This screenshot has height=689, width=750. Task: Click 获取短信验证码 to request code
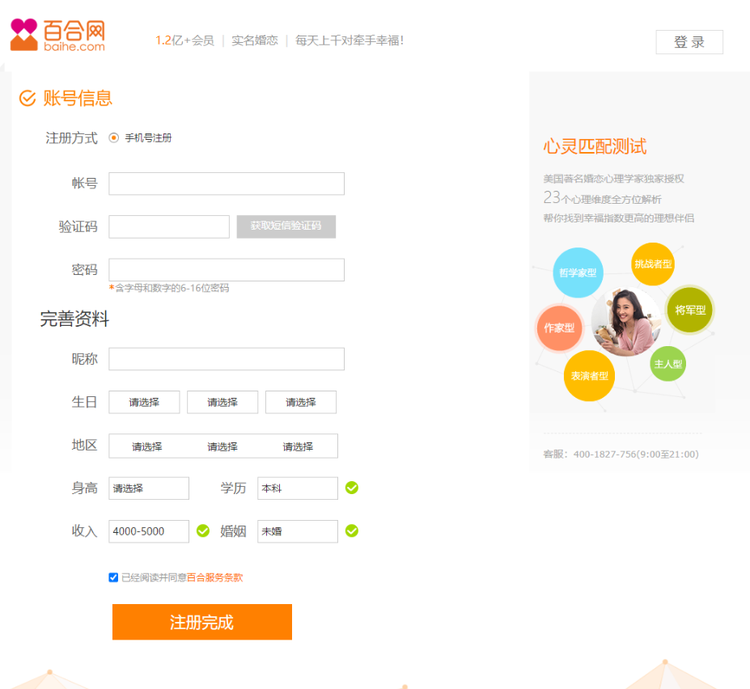[286, 226]
